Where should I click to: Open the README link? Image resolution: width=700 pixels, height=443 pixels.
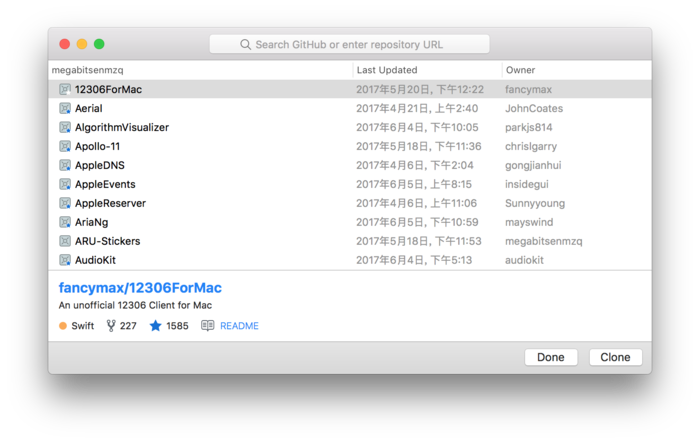239,326
